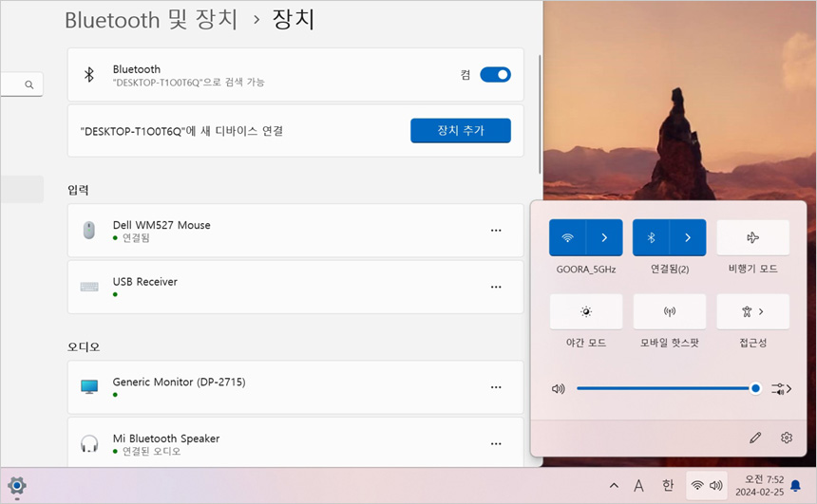The width and height of the screenshot is (817, 504).
Task: Click the pencil edit quick settings icon
Action: coord(755,438)
